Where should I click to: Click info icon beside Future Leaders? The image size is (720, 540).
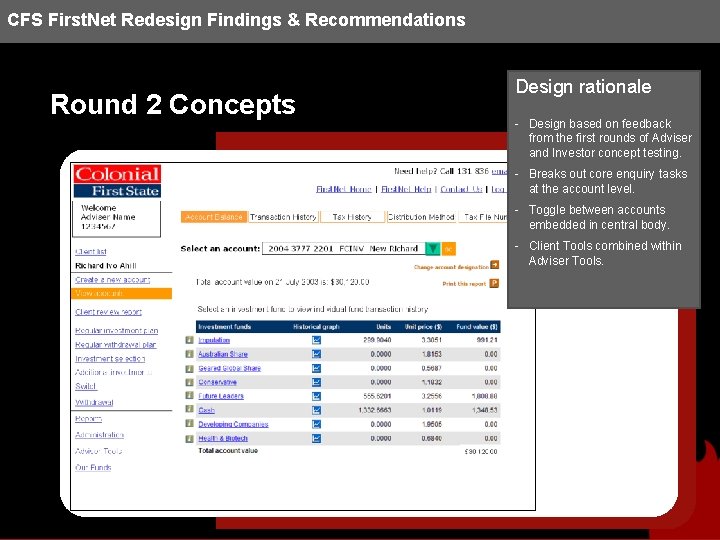(x=189, y=395)
